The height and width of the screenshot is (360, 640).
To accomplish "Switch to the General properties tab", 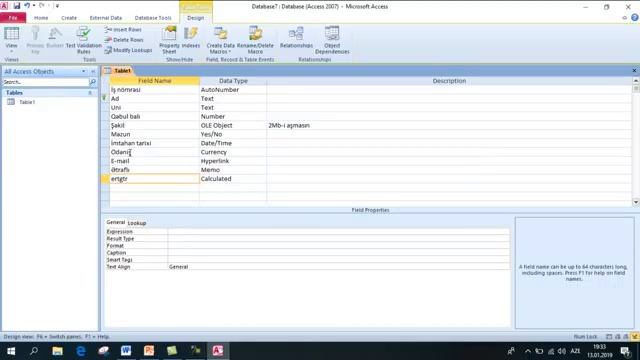I will (116, 222).
